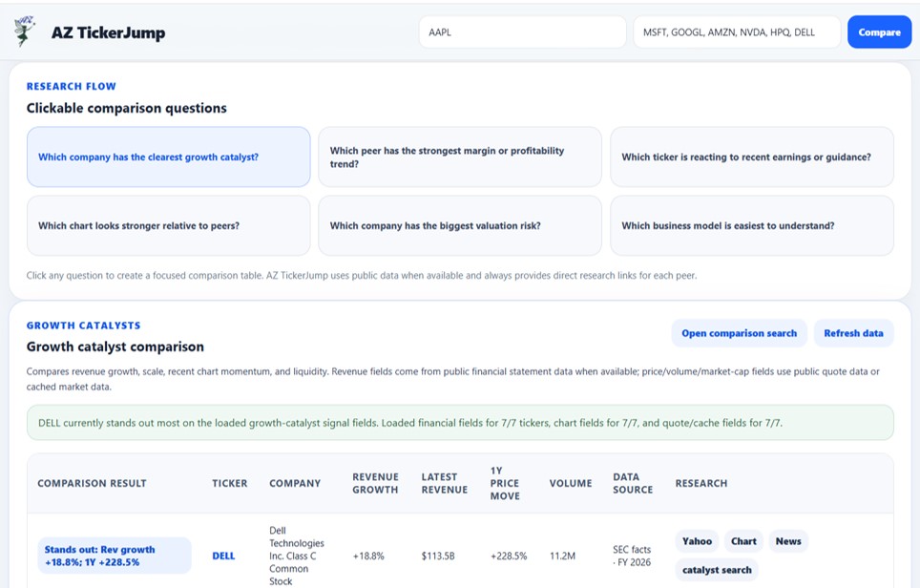Click the GROWTH CATALYSTS section label

[83, 325]
